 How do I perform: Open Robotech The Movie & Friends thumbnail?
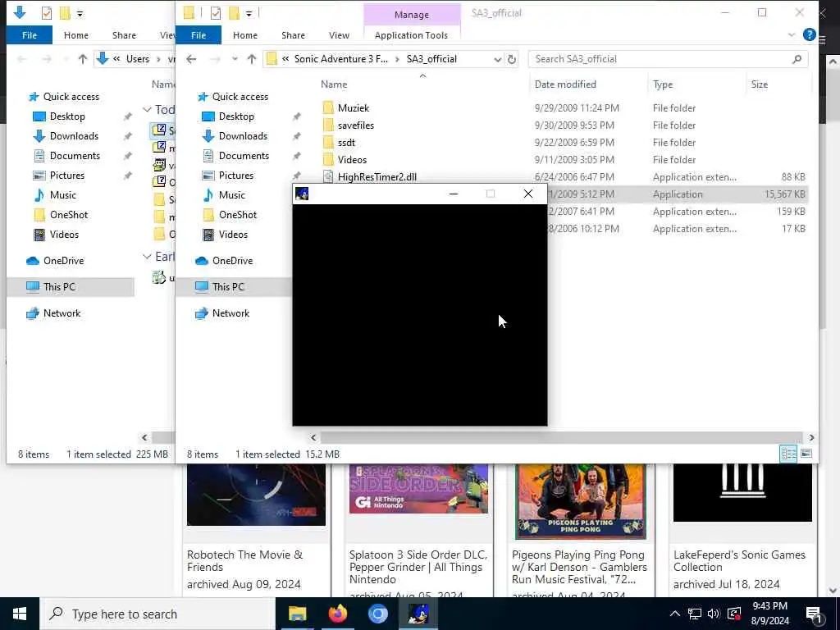click(256, 495)
